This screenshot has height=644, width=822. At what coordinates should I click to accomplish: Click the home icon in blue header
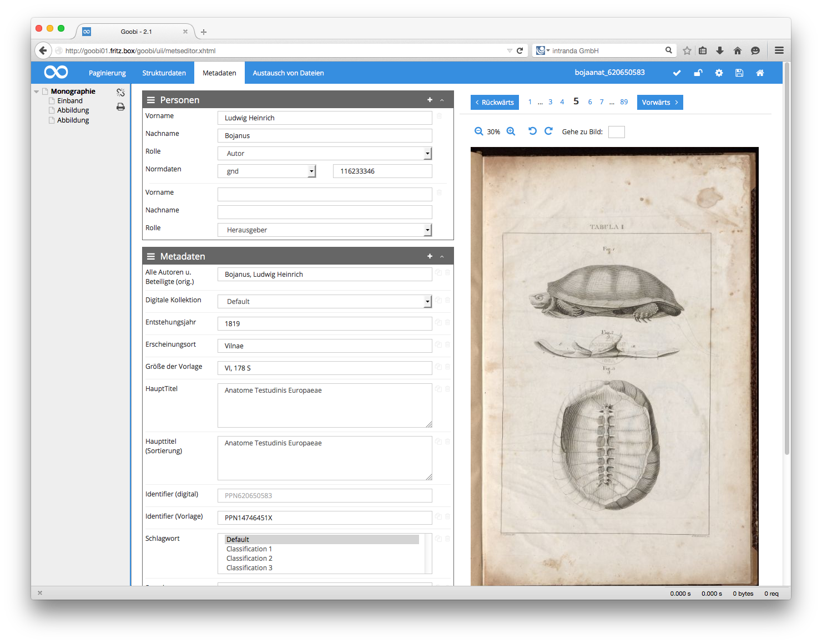point(760,73)
